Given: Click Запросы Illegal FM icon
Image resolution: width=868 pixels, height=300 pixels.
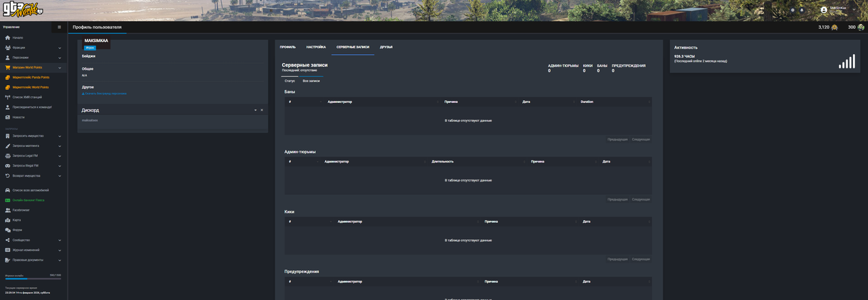Looking at the screenshot, I should click(7, 166).
